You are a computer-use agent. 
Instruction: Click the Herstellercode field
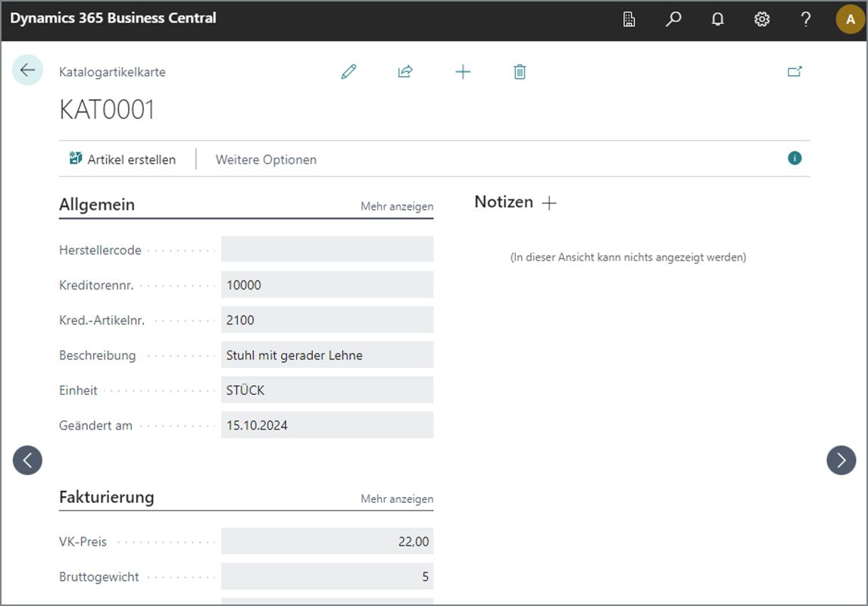327,249
